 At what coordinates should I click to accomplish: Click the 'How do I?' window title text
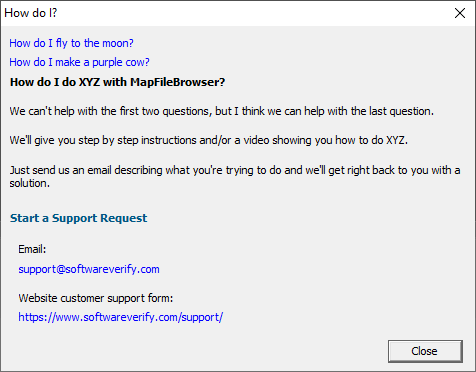click(x=31, y=13)
